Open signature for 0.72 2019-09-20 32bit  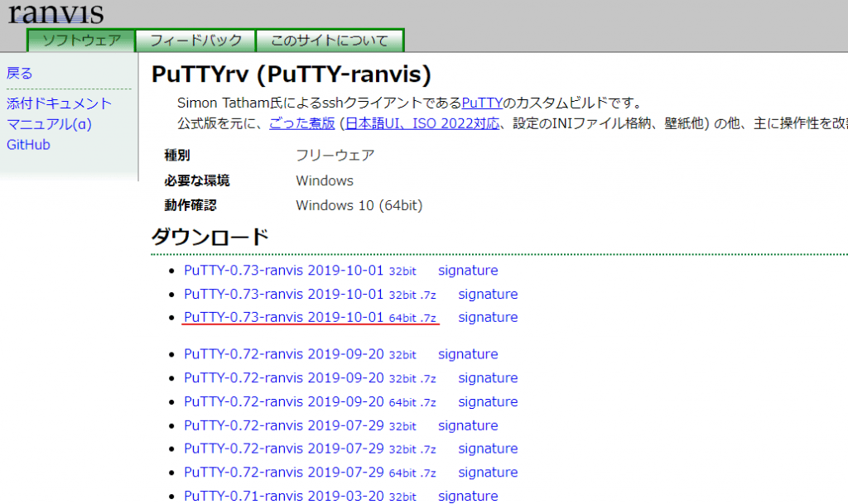point(468,354)
